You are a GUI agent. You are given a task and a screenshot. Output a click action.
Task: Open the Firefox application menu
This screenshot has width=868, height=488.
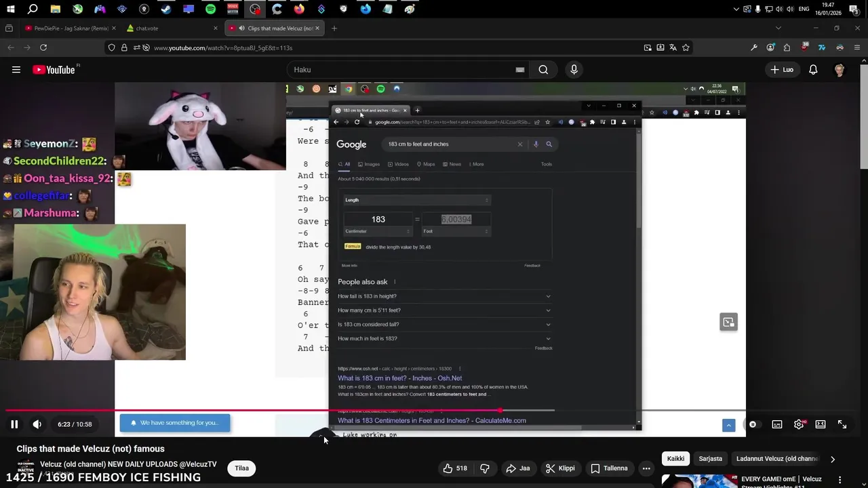point(856,47)
